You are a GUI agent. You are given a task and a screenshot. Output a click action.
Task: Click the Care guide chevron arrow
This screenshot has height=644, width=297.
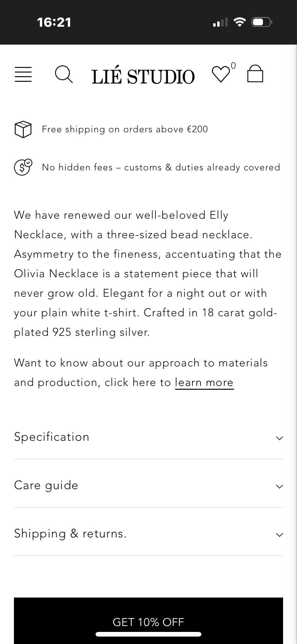click(x=279, y=486)
